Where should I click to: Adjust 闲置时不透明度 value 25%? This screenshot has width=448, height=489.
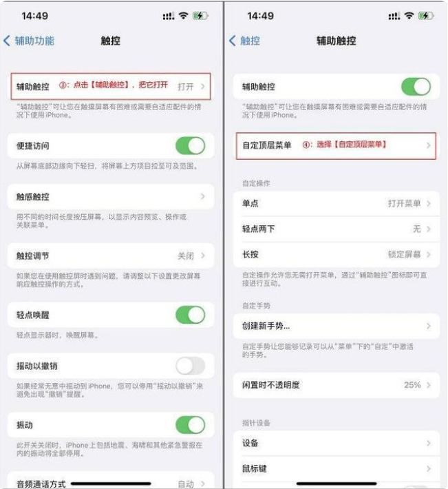(x=336, y=385)
